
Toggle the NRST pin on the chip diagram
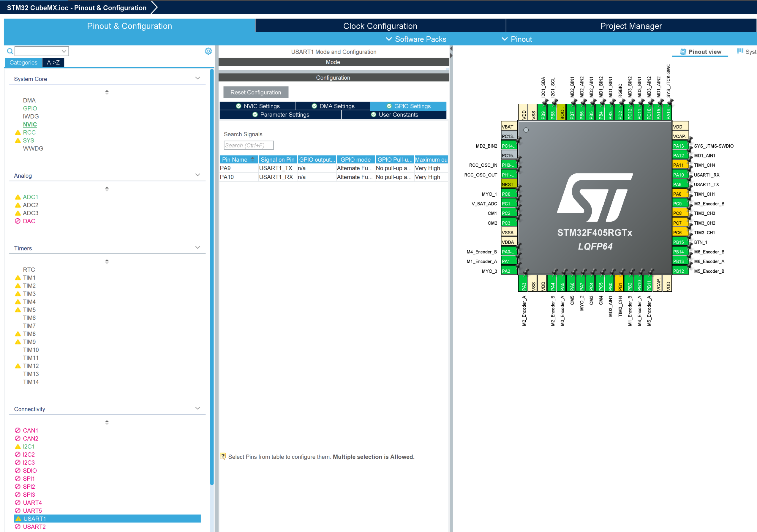coord(508,184)
